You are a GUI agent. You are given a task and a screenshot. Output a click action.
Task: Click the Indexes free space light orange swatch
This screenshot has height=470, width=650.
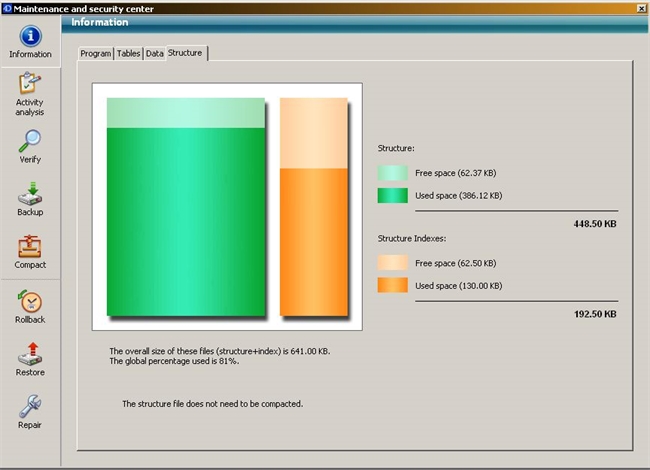tap(392, 262)
